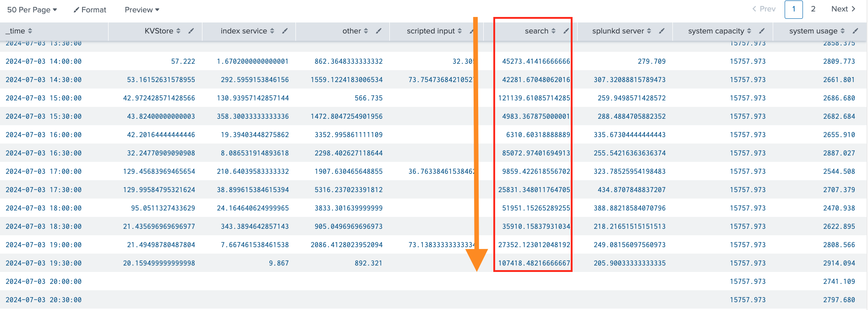The image size is (868, 310).
Task: Select timestamp 2024-07-03 15:30:00
Action: (44, 116)
